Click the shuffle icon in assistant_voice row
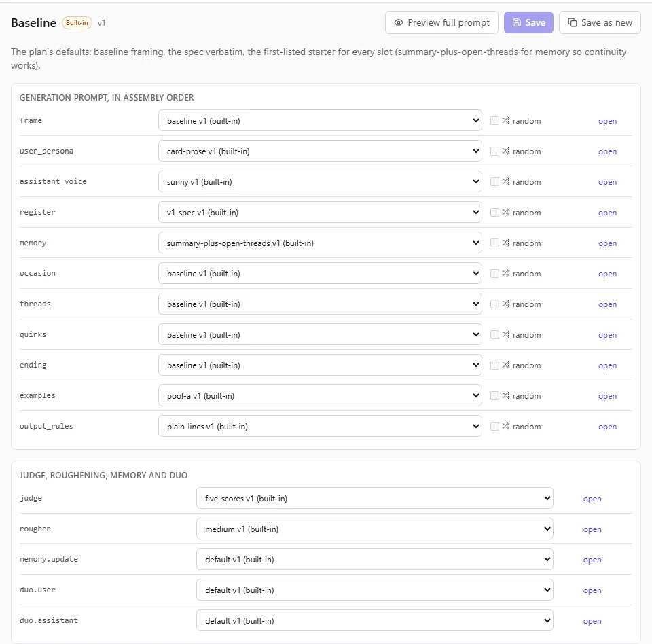Viewport: 652px width, 644px height. [x=505, y=182]
